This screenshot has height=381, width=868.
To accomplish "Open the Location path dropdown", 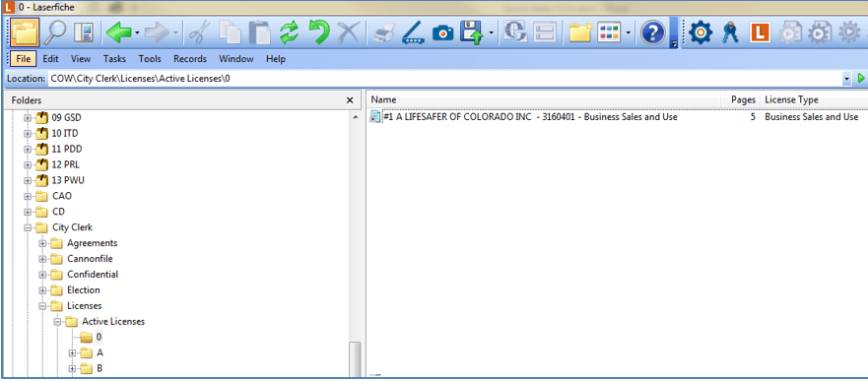I will [846, 79].
